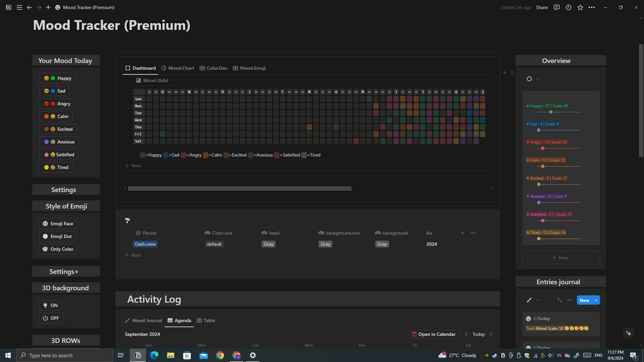The width and height of the screenshot is (644, 362).
Task: Go back with the left arrow
Action: 29,8
